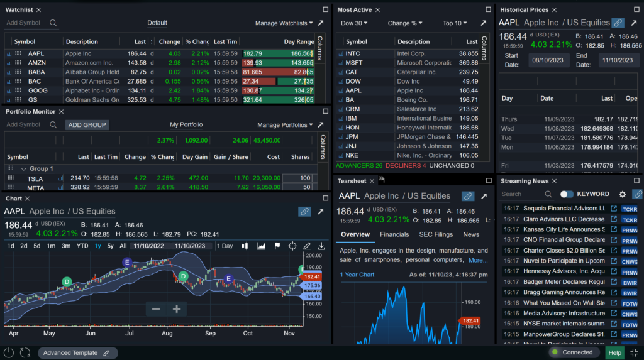The image size is (644, 360).
Task: Set chart range to 5y
Action: [110, 246]
